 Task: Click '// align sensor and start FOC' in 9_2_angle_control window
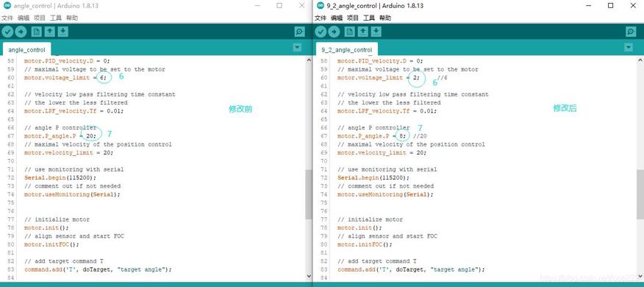tap(387, 236)
